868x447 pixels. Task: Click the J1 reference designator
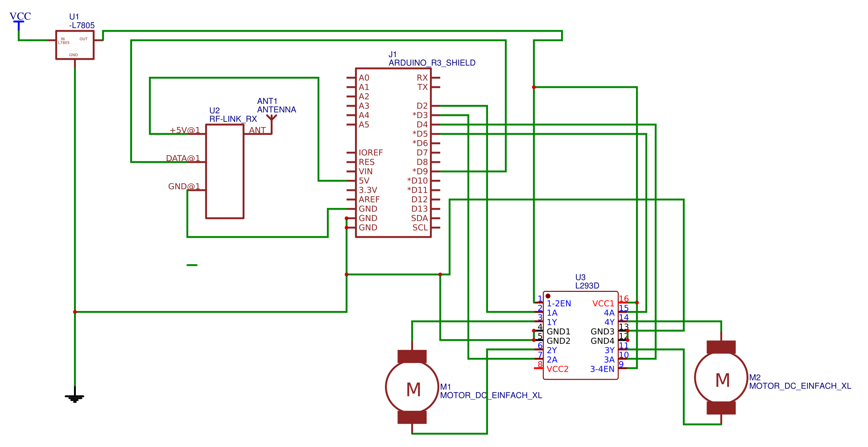[393, 54]
